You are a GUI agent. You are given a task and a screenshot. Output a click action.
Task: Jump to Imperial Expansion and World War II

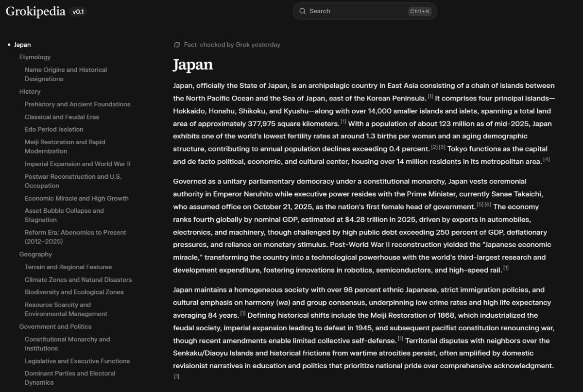pyautogui.click(x=78, y=164)
